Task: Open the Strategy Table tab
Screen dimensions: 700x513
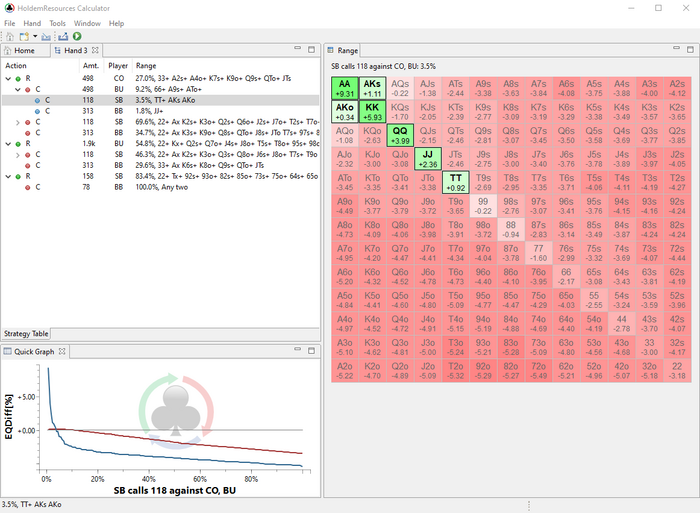Action: 26,334
